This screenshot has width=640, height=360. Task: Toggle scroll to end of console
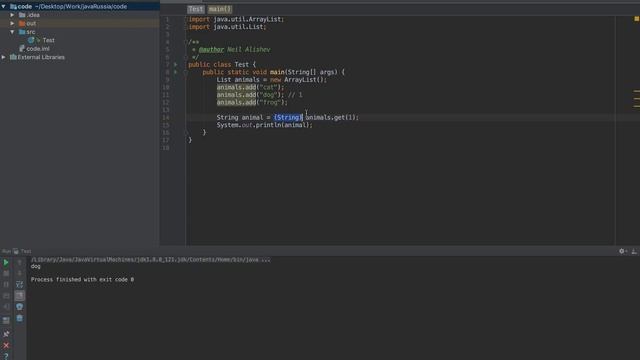pyautogui.click(x=20, y=296)
